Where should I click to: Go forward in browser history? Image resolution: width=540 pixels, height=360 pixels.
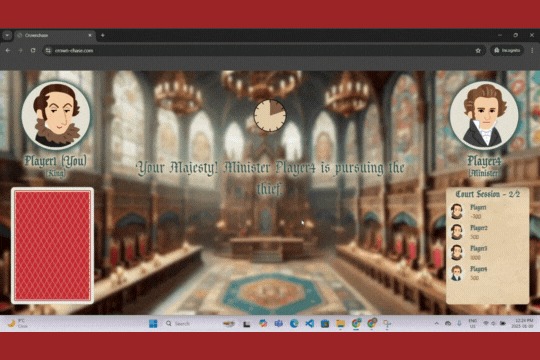[x=20, y=50]
